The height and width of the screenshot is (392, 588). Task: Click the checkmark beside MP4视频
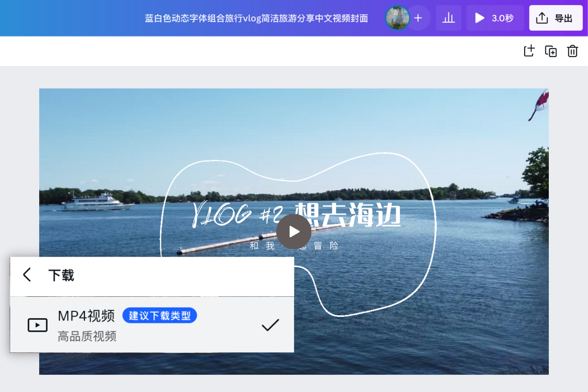(x=270, y=325)
